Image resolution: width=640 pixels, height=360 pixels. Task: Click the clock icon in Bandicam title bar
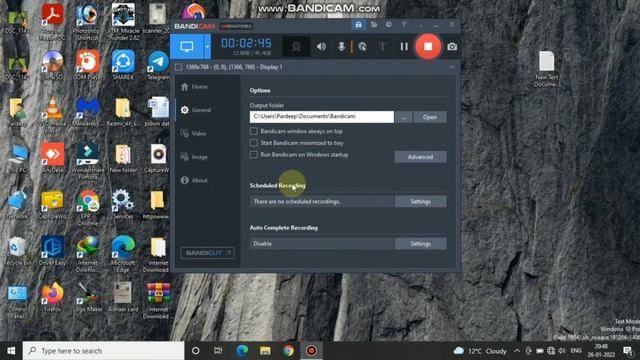pos(389,25)
